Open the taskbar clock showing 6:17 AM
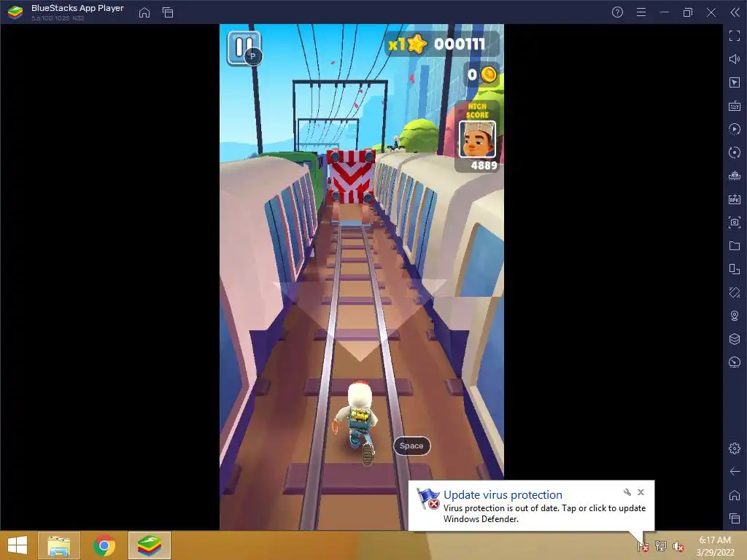 (715, 546)
